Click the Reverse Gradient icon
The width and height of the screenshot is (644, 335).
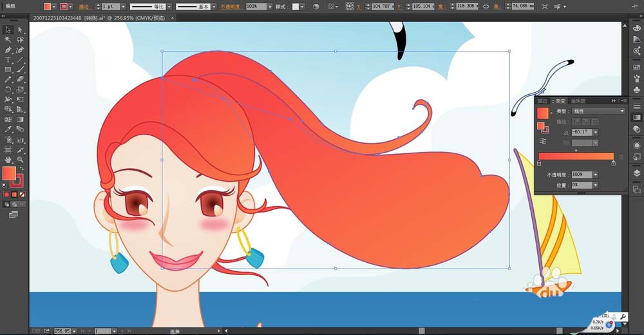pyautogui.click(x=542, y=140)
